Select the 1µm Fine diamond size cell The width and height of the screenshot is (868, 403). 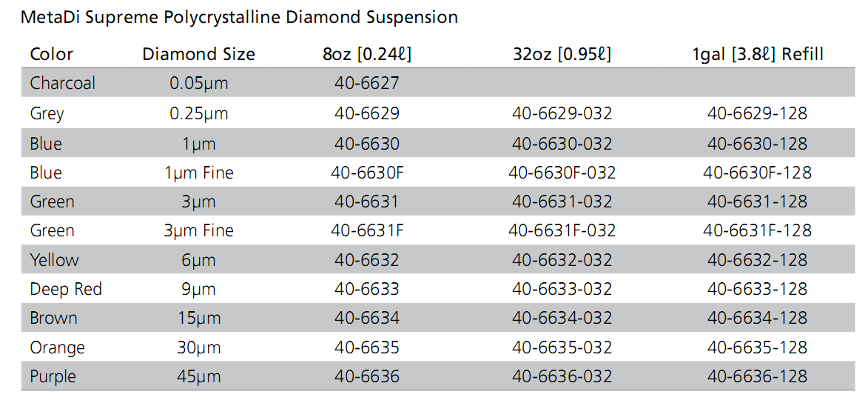(x=199, y=173)
